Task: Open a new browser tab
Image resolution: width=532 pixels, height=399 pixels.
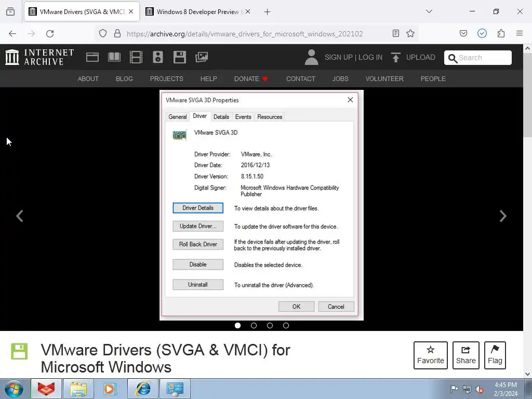Action: click(x=267, y=12)
